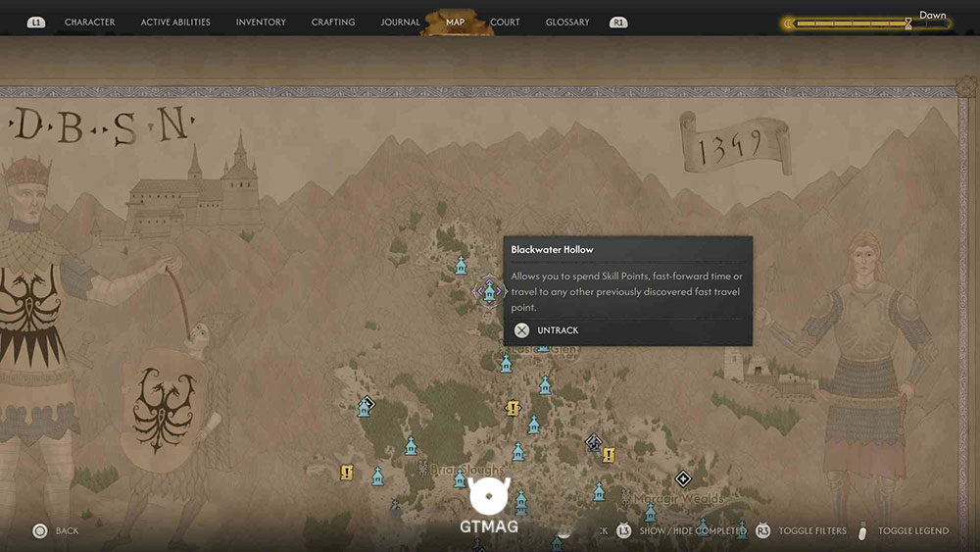Viewport: 980px width, 552px height.
Task: Select the Map tab
Action: (x=455, y=22)
